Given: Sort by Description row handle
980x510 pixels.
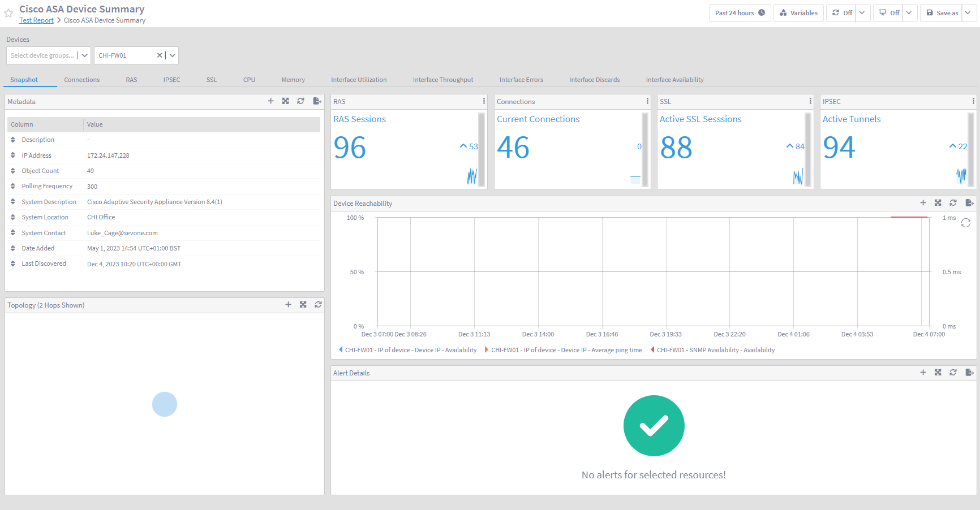Looking at the screenshot, I should pyautogui.click(x=13, y=140).
